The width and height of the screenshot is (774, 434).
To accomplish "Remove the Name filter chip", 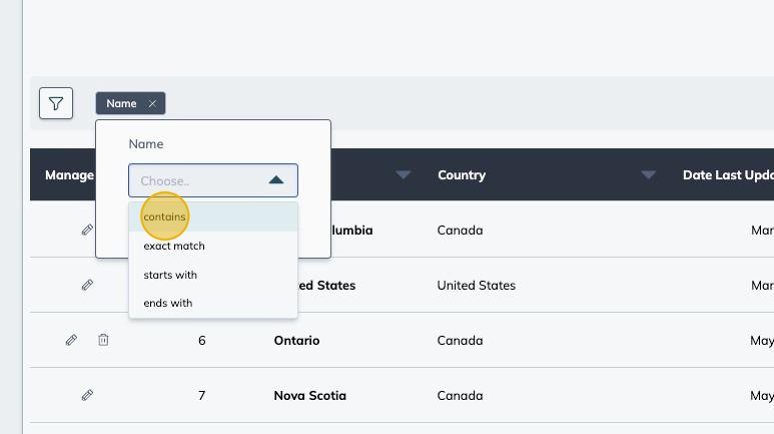I will [x=152, y=103].
